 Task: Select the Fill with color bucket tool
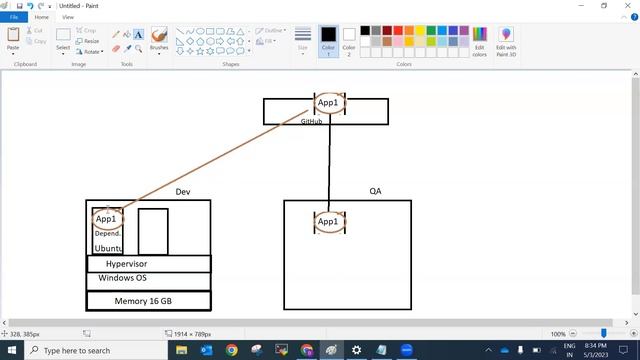[x=127, y=35]
